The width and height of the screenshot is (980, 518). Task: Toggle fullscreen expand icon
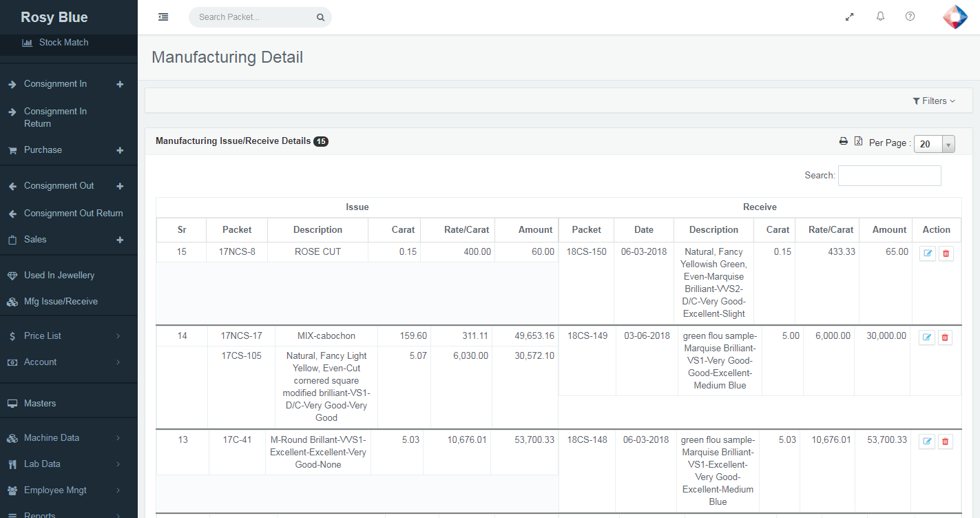[850, 17]
